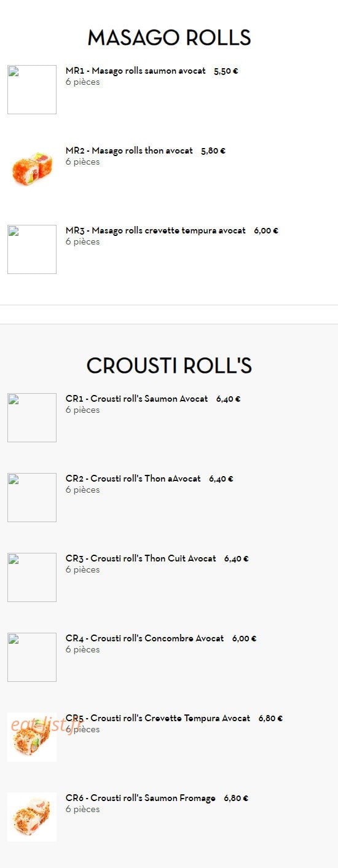Choose CR6 - Crousti roll's Saumon Fromage
Screen dimensions: 338x868
[141, 799]
